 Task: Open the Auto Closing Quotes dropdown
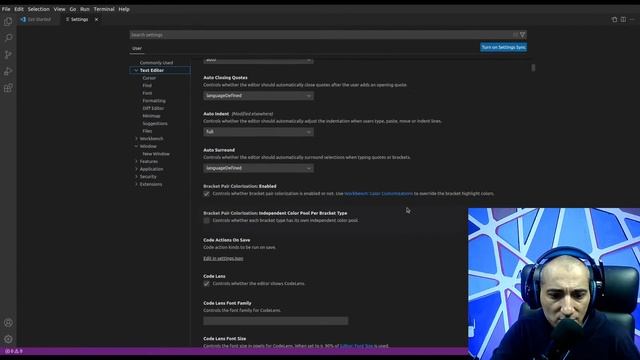258,96
